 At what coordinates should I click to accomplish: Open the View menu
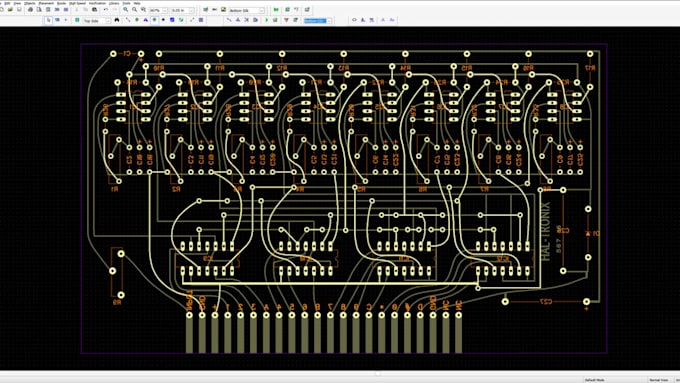[17, 3]
